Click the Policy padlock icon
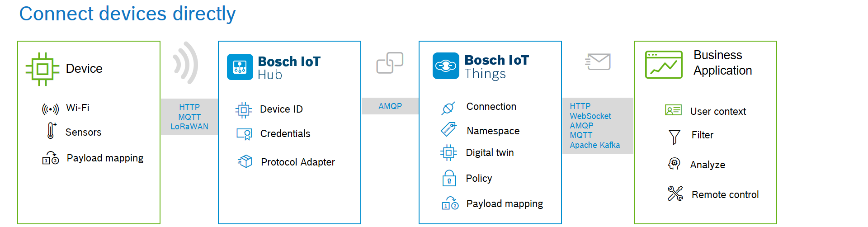Viewport: 868px width, 227px height. click(449, 178)
